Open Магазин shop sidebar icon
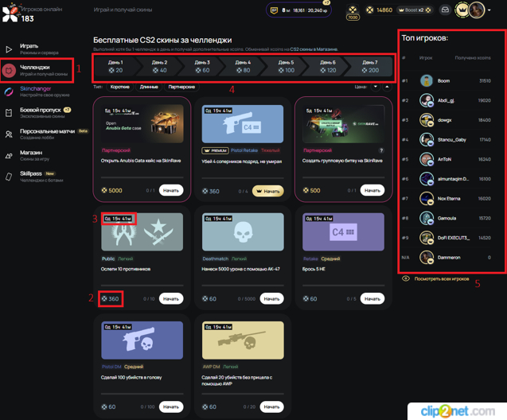The height and width of the screenshot is (420, 507). pos(9,156)
